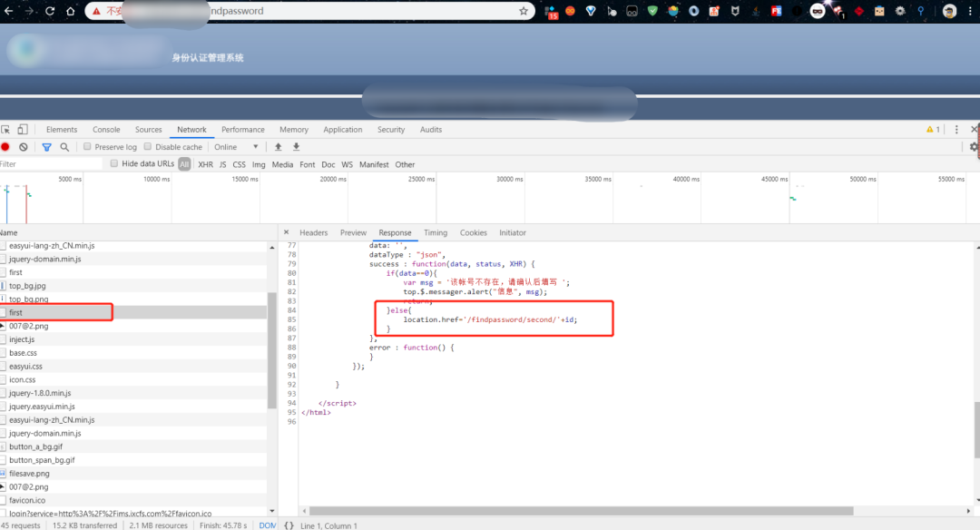The height and width of the screenshot is (530, 980).
Task: Tick the Hide data URLs checkbox
Action: [x=113, y=163]
